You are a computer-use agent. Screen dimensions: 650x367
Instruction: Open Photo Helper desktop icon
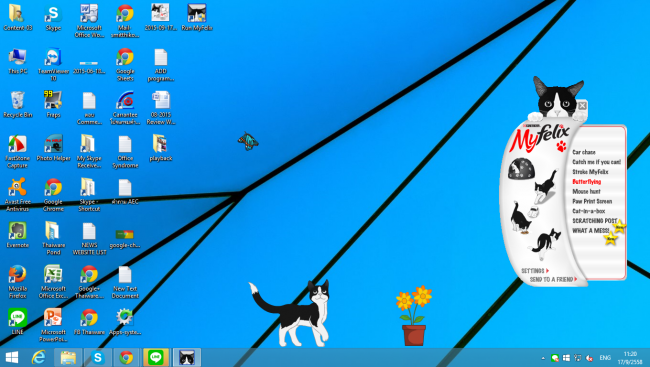[53, 148]
